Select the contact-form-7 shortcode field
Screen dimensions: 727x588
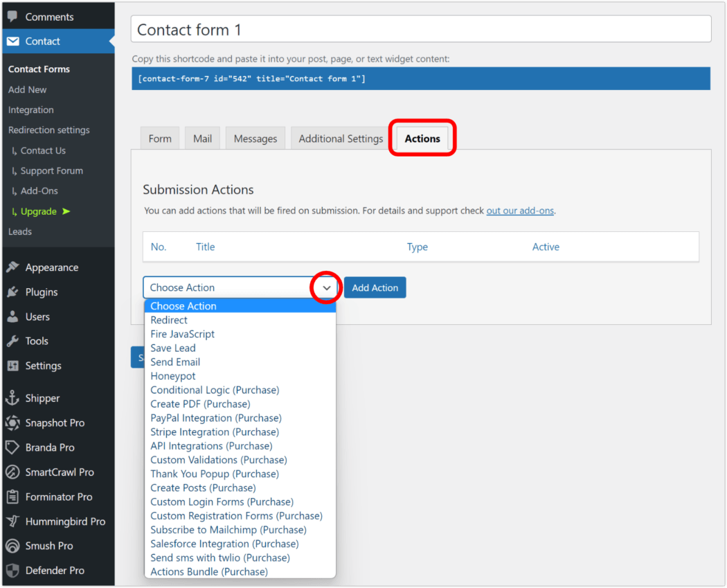pyautogui.click(x=421, y=78)
